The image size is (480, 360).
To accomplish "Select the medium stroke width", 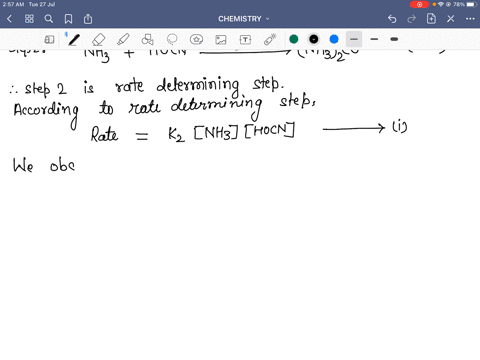I will click(374, 39).
